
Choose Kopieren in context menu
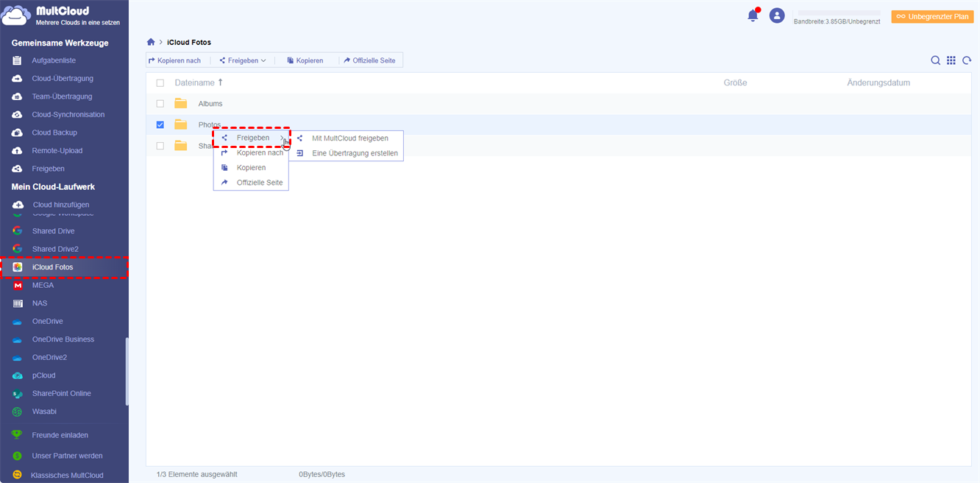click(x=252, y=168)
